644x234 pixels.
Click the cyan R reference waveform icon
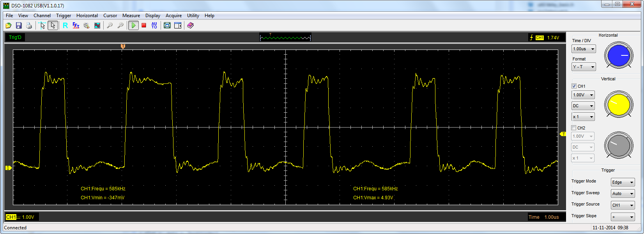point(65,25)
